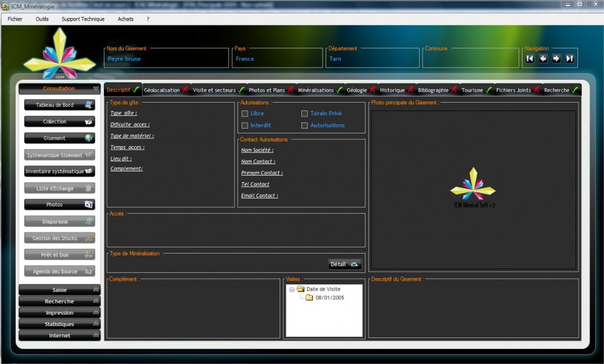Click the Temps acces label
Image resolution: width=604 pixels, height=364 pixels.
pos(127,147)
